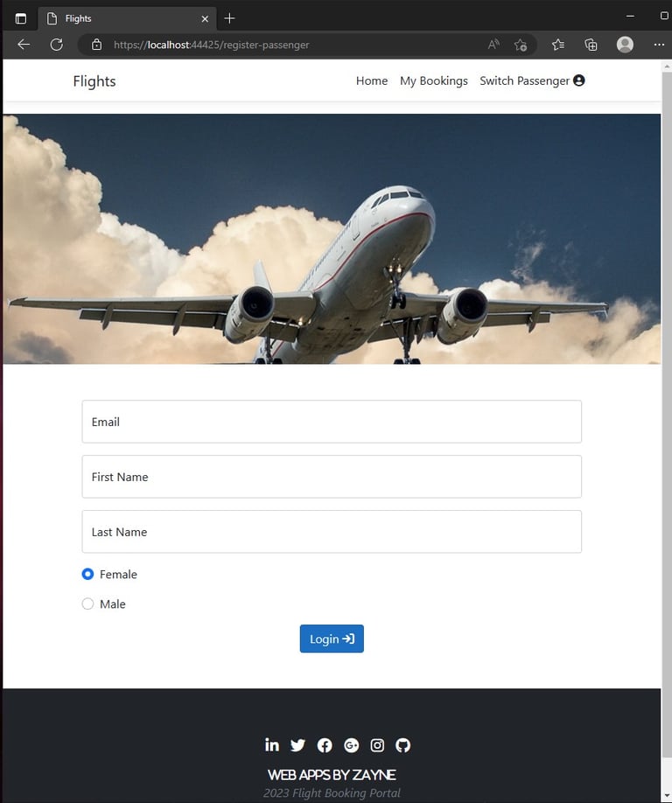Open the Facebook footer icon
This screenshot has width=672, height=803.
325,745
